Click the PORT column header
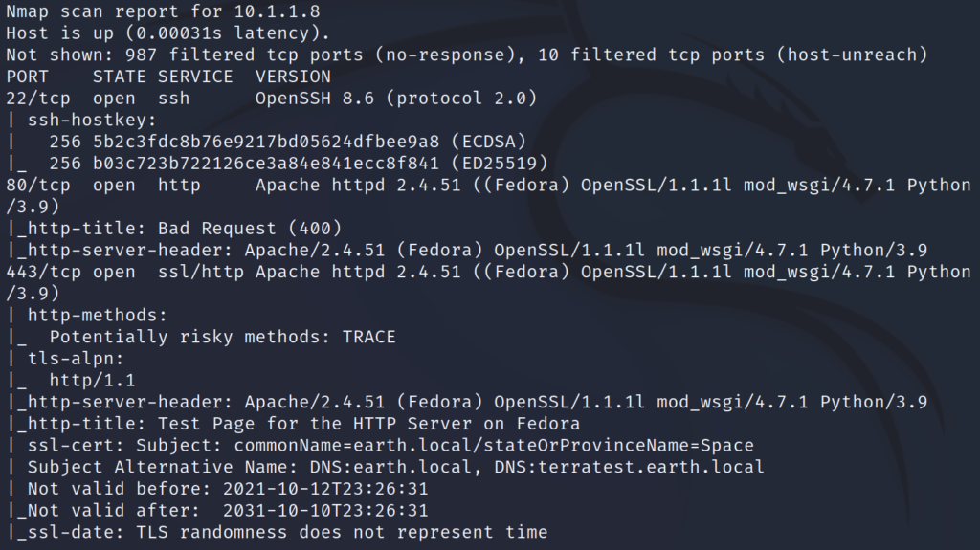Screen dimensions: 980x550 point(27,77)
